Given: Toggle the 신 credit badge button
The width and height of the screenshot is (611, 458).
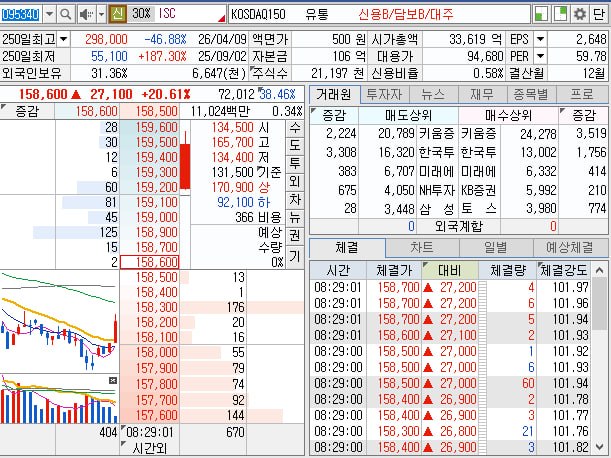Looking at the screenshot, I should pyautogui.click(x=117, y=14).
